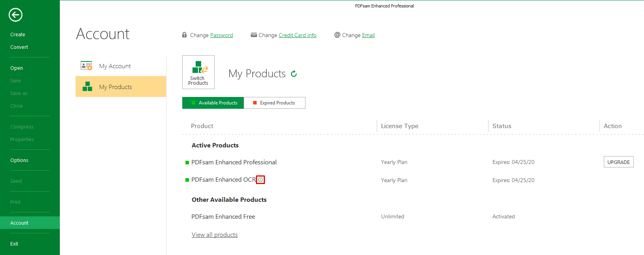Click the My Account profile gear icon

pos(86,66)
